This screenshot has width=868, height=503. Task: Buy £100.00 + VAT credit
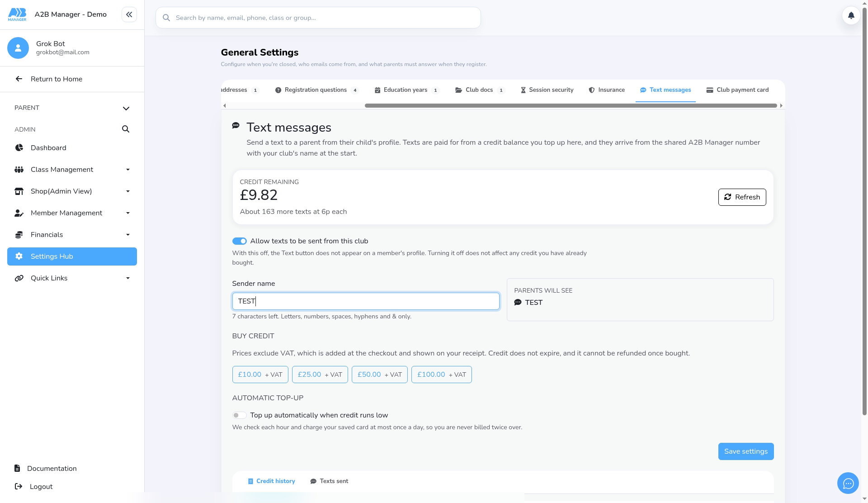(x=441, y=375)
